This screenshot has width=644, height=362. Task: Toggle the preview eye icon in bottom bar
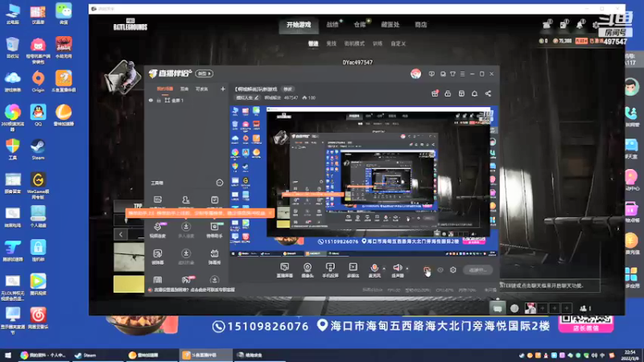point(440,270)
